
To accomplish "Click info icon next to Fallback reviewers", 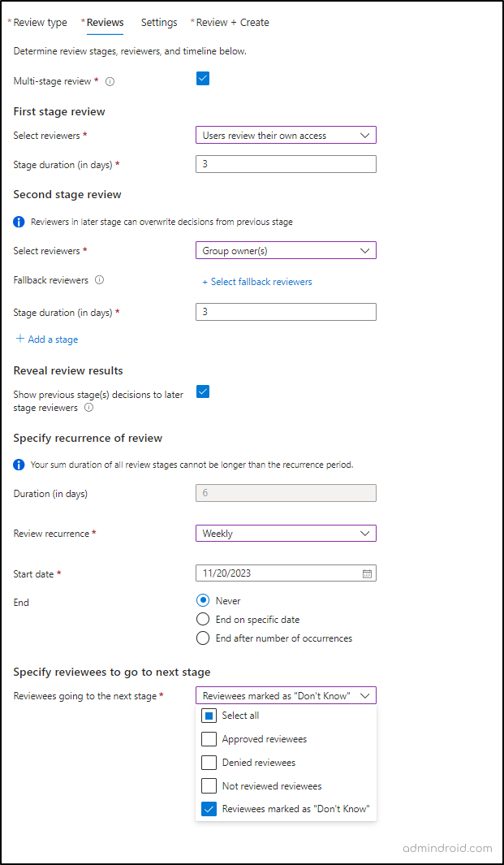I will (x=99, y=280).
